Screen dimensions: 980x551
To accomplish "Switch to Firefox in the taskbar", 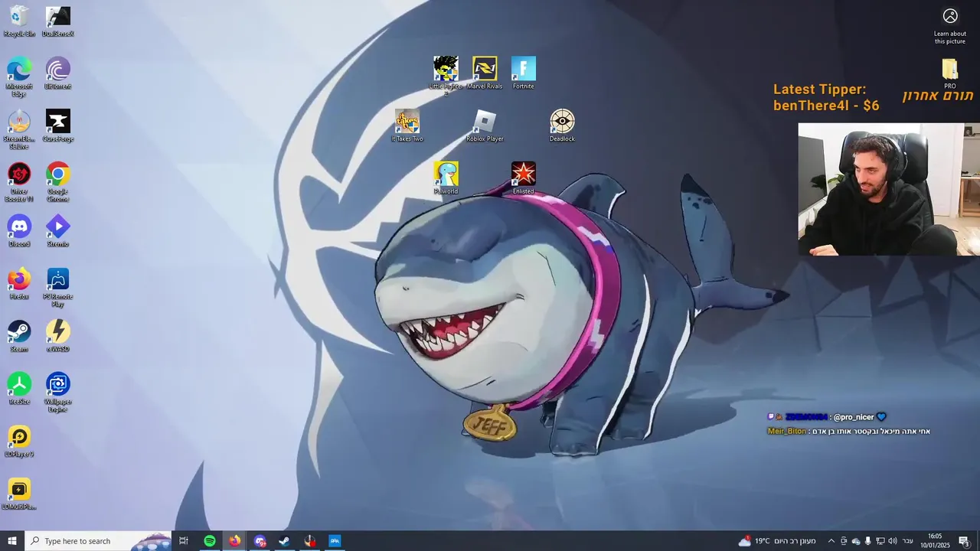I will click(234, 541).
